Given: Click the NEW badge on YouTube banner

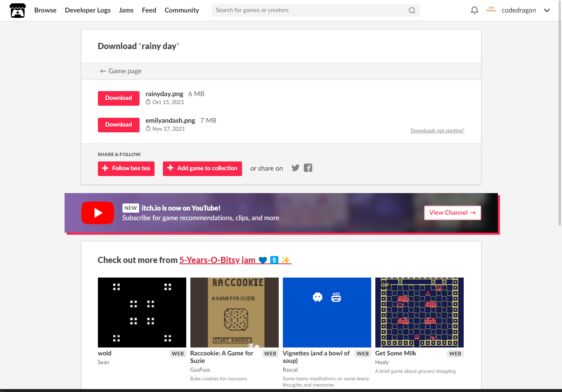Looking at the screenshot, I should coord(131,208).
